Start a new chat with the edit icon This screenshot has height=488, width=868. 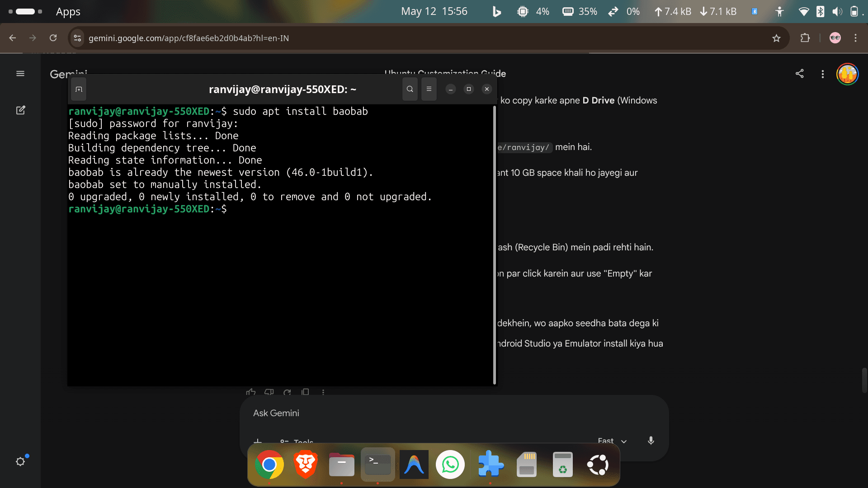point(20,110)
